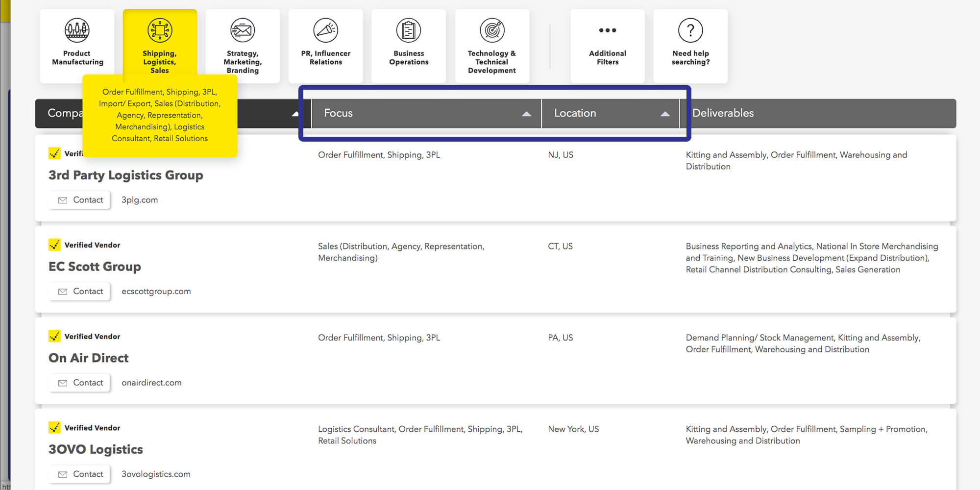This screenshot has height=490, width=980.
Task: Contact 3rd Party Logistics Group
Action: coord(80,200)
